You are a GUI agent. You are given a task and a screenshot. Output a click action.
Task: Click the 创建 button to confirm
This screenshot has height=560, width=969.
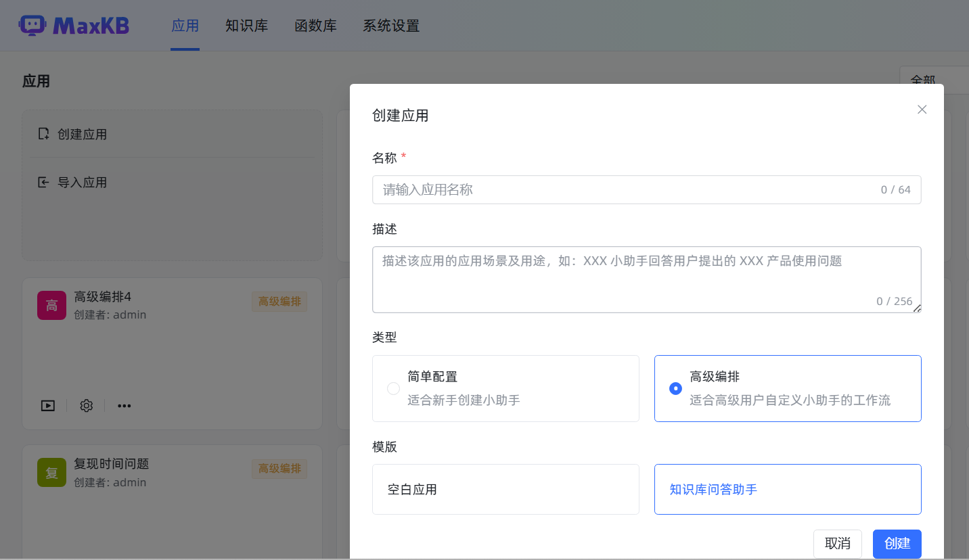tap(897, 544)
